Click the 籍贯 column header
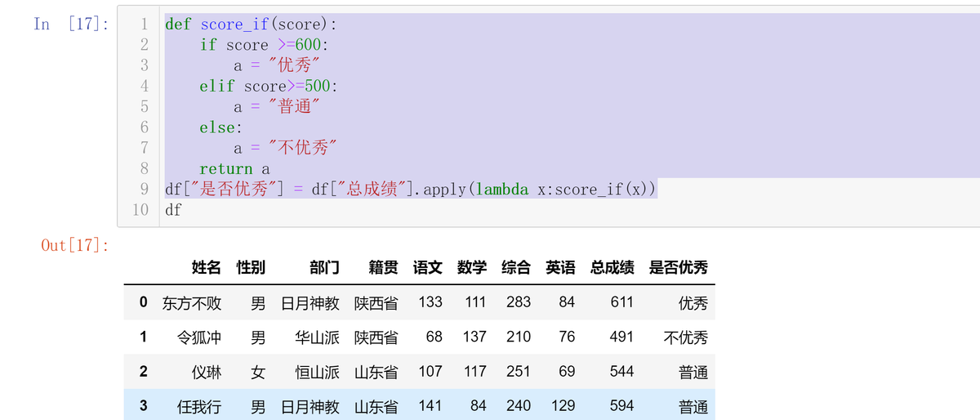Viewport: 980px width, 420px height. 383,267
